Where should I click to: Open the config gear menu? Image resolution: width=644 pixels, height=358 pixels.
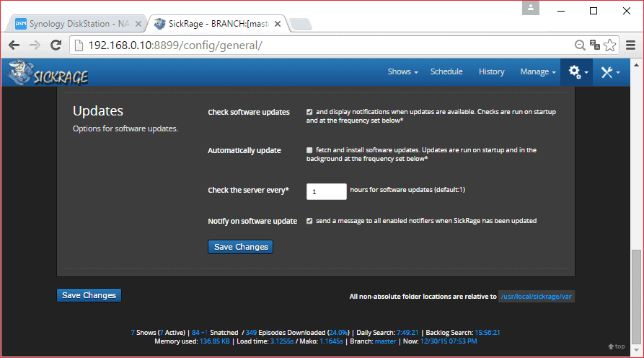pos(577,72)
